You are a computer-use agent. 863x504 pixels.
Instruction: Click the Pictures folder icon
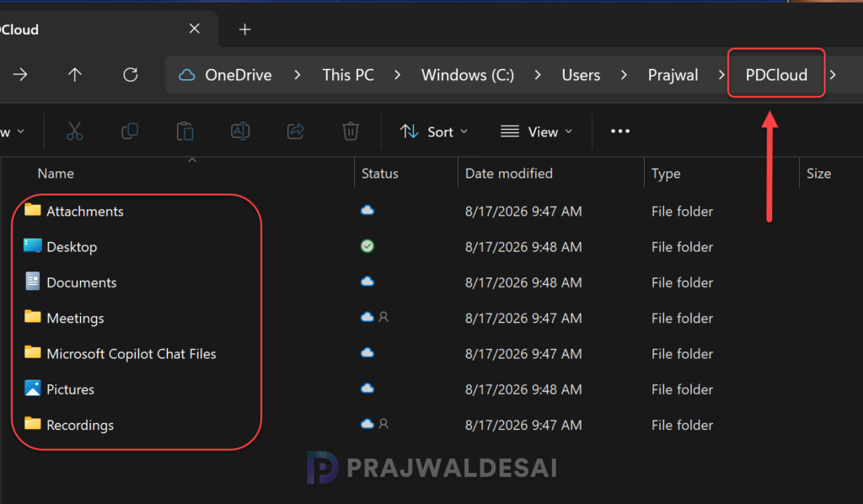click(x=33, y=389)
